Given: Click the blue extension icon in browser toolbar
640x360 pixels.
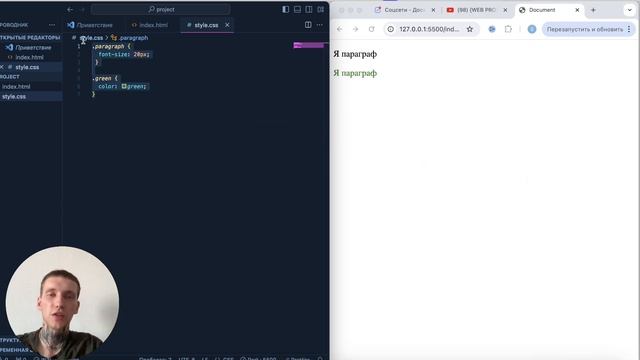Looking at the screenshot, I should pyautogui.click(x=492, y=29).
